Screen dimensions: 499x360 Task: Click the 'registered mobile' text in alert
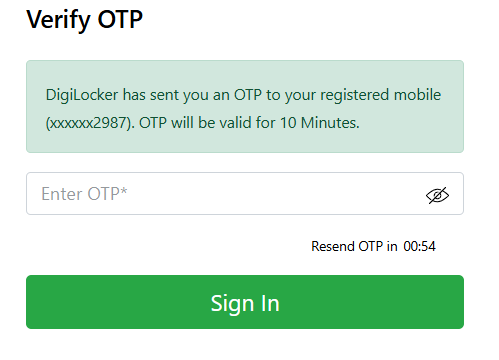(x=381, y=95)
